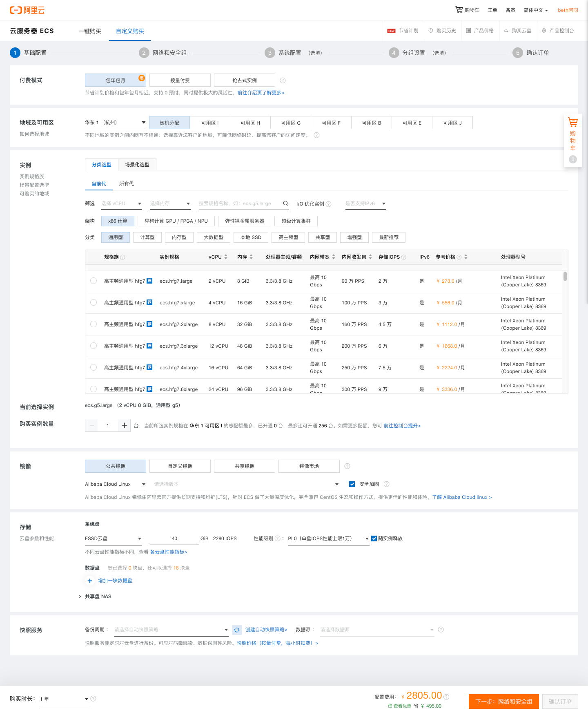Click help icon beside security hardening checkbox
The height and width of the screenshot is (715, 588).
point(387,484)
